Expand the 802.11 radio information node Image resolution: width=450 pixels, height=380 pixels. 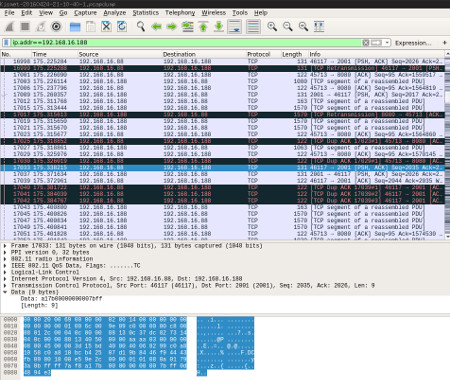pyautogui.click(x=5, y=259)
